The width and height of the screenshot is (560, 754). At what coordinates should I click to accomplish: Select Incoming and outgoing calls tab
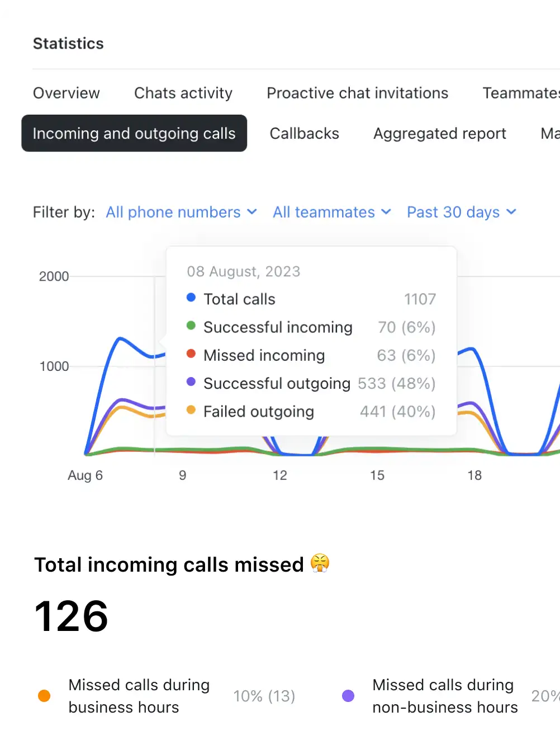(134, 133)
